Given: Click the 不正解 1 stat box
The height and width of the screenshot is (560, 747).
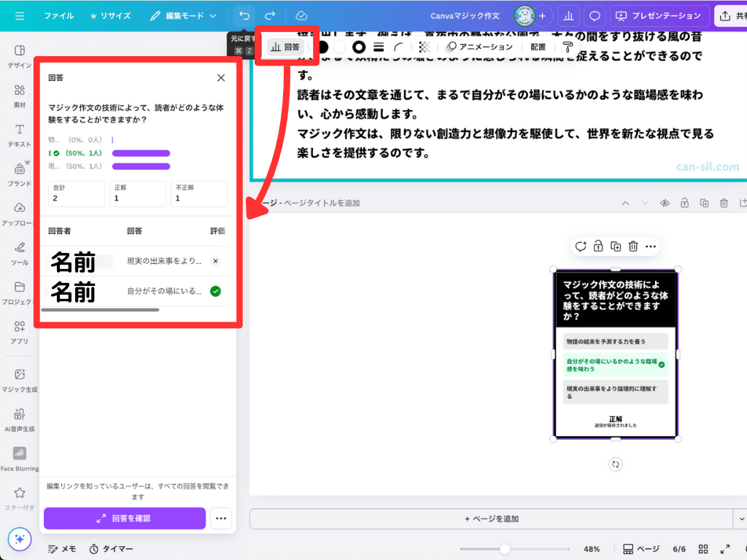Looking at the screenshot, I should [x=199, y=193].
